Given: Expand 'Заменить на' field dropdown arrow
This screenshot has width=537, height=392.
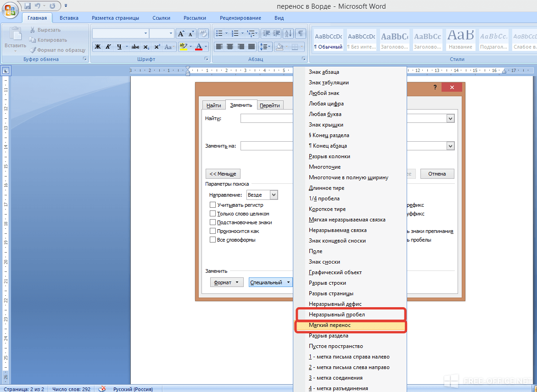Looking at the screenshot, I should [451, 146].
